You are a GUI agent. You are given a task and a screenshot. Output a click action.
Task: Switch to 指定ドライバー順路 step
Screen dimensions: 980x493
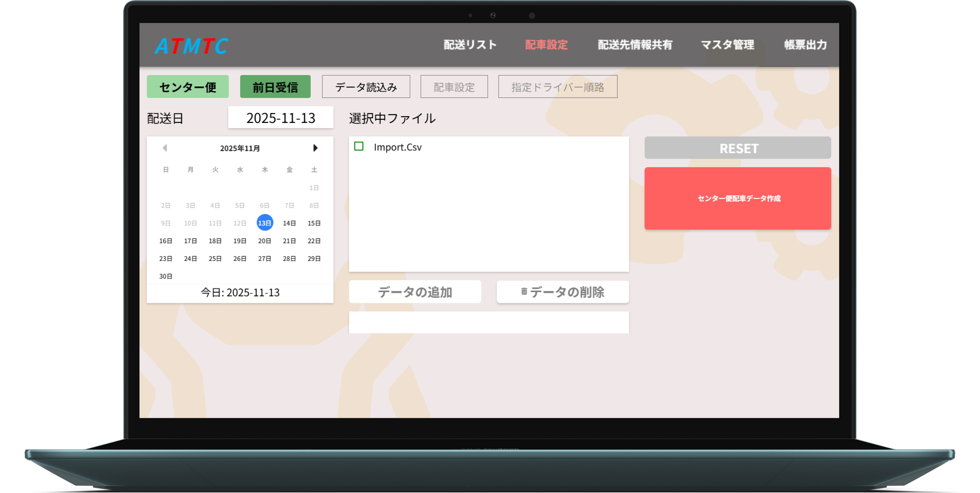point(557,87)
